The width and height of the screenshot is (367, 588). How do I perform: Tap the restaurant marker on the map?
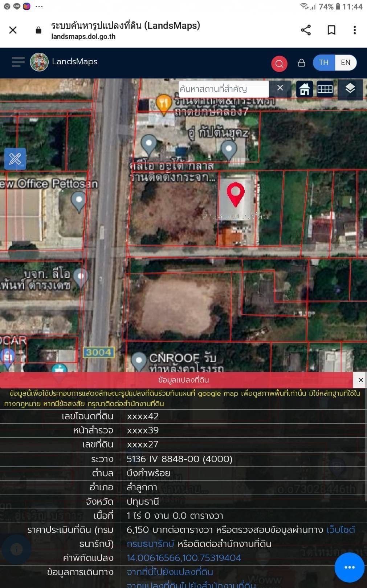tap(164, 105)
